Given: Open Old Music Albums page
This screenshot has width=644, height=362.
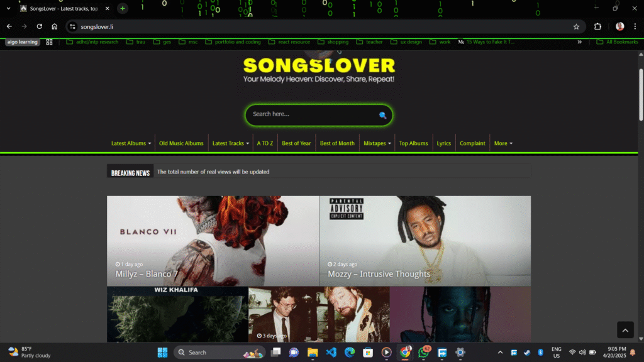Looking at the screenshot, I should point(181,143).
